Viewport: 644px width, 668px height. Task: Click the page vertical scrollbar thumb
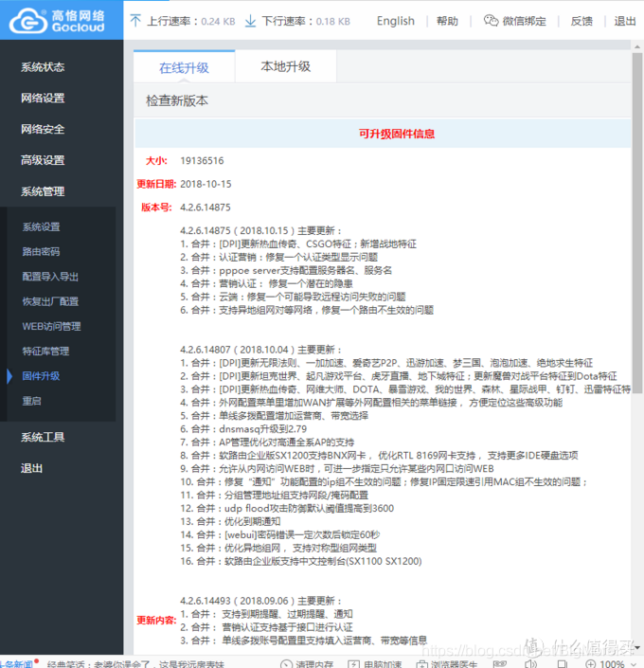click(637, 222)
